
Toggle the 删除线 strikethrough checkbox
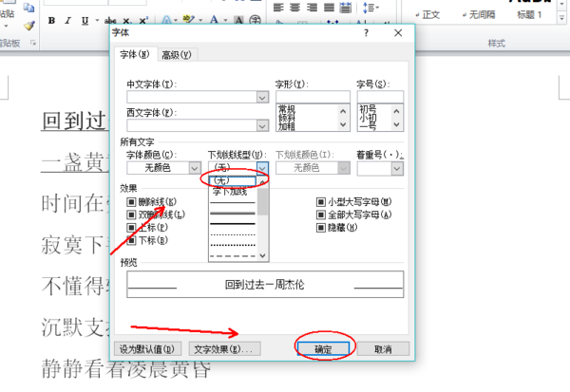tap(131, 201)
